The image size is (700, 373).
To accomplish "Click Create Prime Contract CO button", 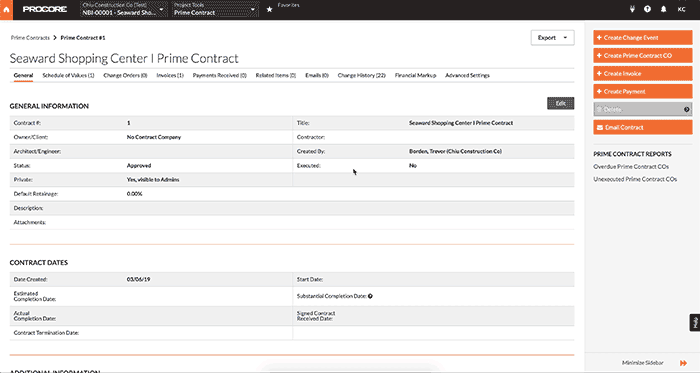I will tap(643, 55).
